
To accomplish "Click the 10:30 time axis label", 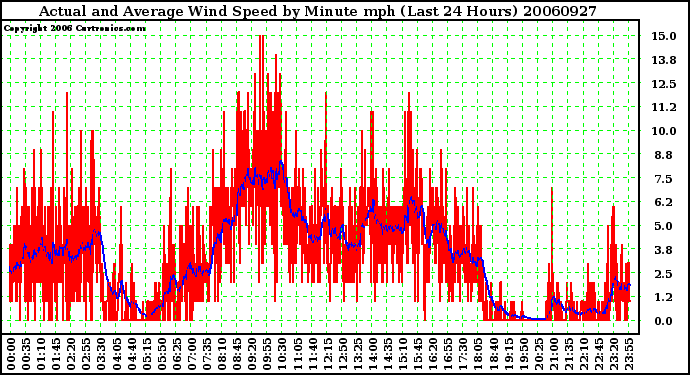I will tap(282, 354).
